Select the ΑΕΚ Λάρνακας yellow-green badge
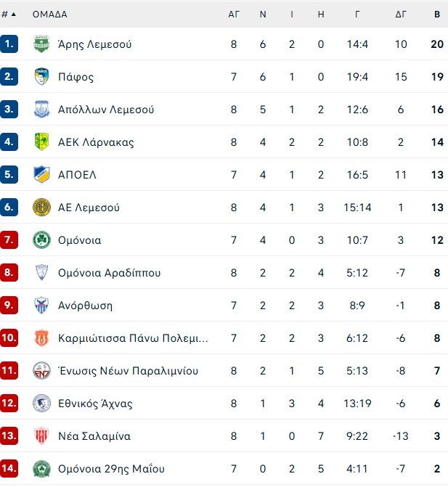The image size is (448, 487). point(41,142)
